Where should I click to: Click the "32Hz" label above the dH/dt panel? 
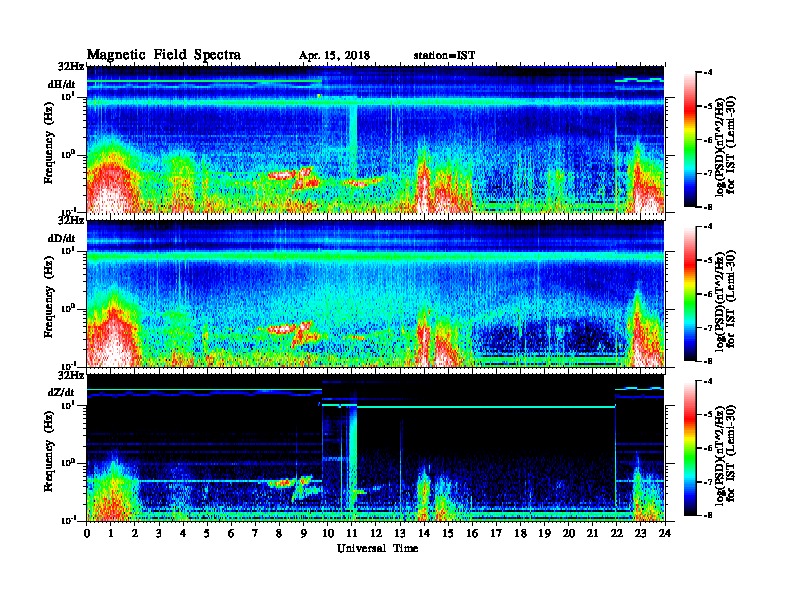click(x=71, y=67)
